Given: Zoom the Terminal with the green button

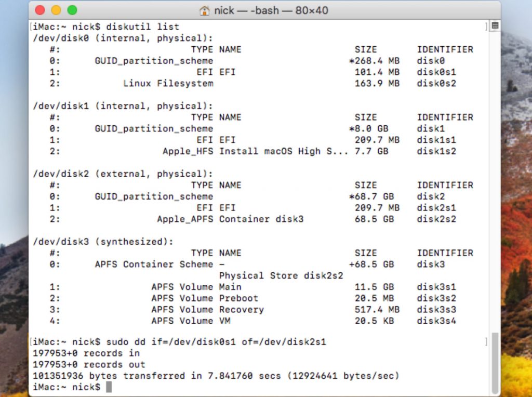Looking at the screenshot, I should (x=72, y=10).
